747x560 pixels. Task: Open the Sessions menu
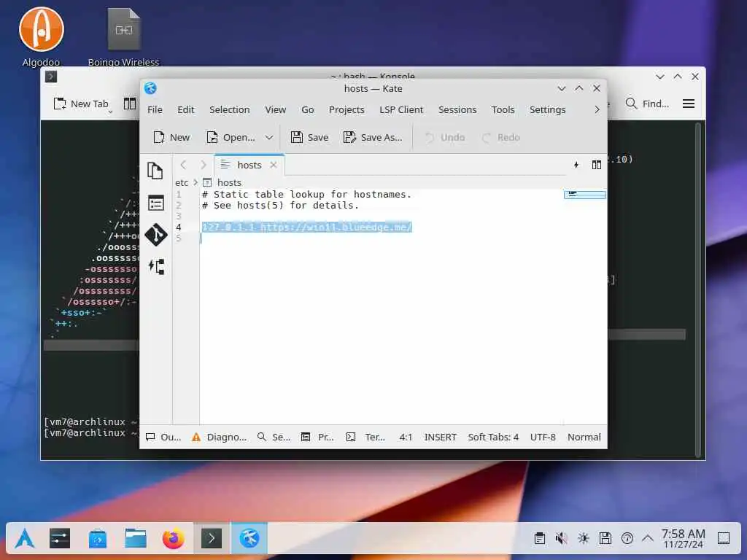(457, 109)
